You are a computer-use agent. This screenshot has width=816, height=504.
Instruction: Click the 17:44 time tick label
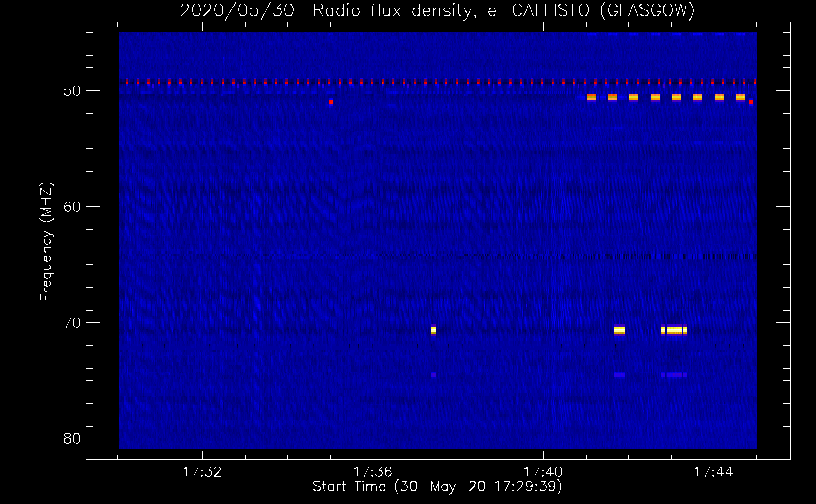click(x=714, y=472)
